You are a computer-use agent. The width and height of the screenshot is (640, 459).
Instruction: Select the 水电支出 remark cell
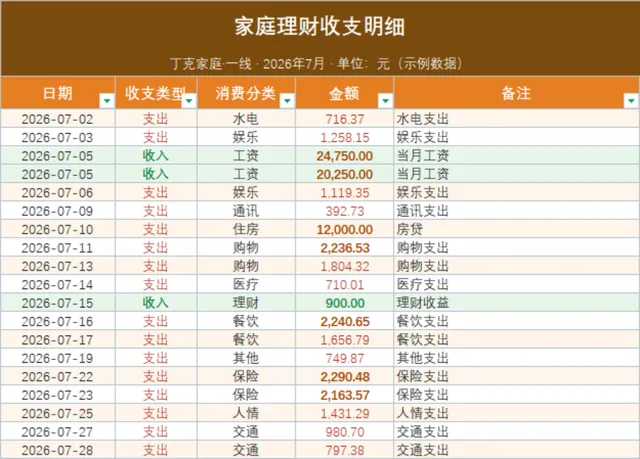click(x=516, y=119)
